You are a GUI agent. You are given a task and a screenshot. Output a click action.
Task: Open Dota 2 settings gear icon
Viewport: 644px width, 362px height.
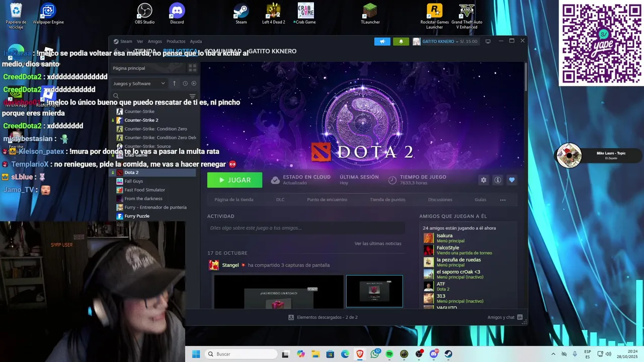pos(484,180)
